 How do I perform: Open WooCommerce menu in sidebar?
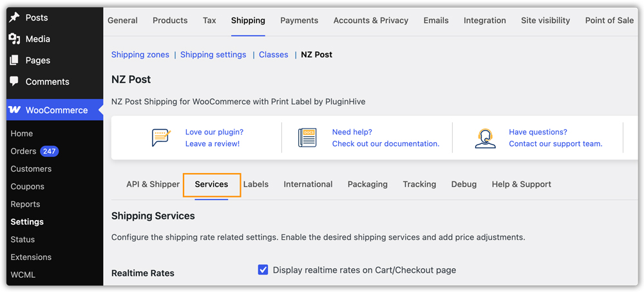(55, 110)
